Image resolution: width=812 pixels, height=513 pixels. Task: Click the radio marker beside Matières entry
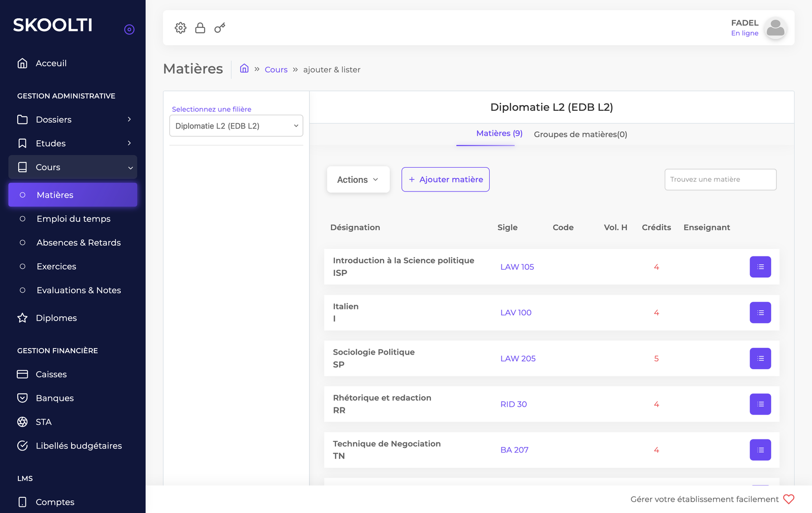[x=22, y=195]
